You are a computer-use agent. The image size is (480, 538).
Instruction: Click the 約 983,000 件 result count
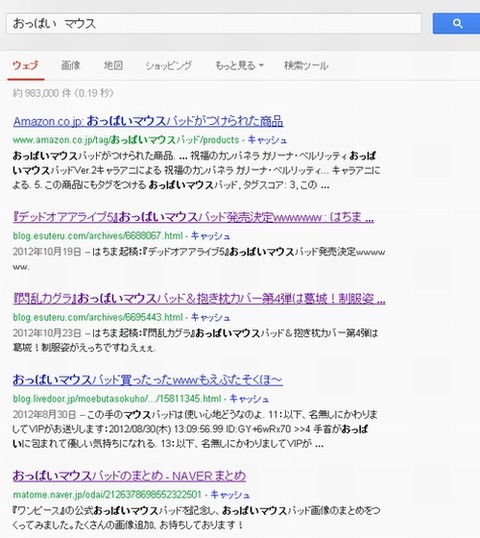click(x=63, y=93)
